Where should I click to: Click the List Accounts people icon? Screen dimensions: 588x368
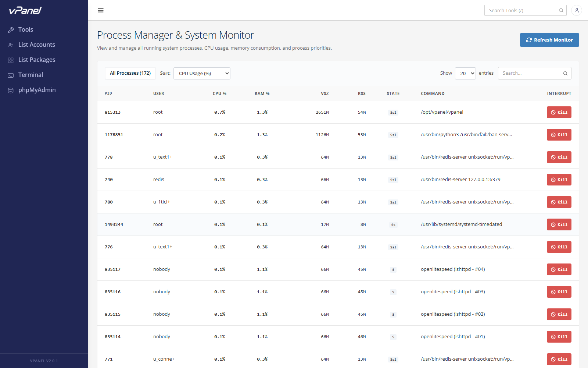[x=11, y=45]
